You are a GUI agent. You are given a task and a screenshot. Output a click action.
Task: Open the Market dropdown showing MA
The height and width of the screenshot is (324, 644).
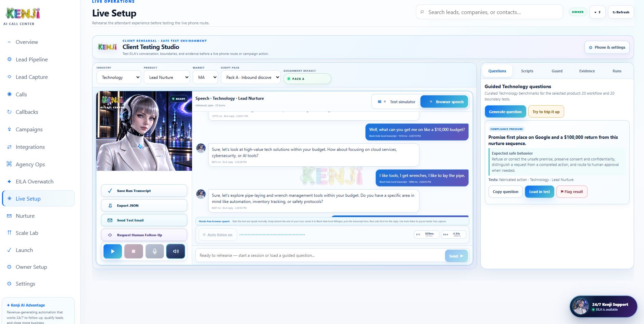205,77
